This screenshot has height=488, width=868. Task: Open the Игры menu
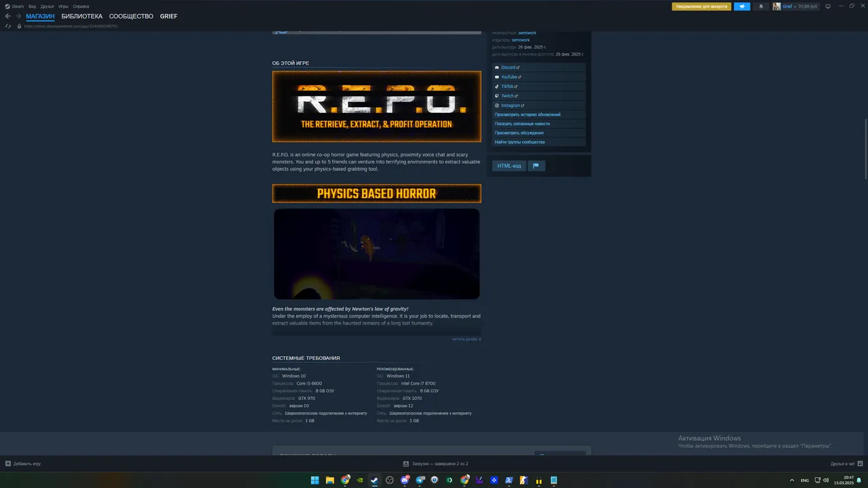click(63, 6)
